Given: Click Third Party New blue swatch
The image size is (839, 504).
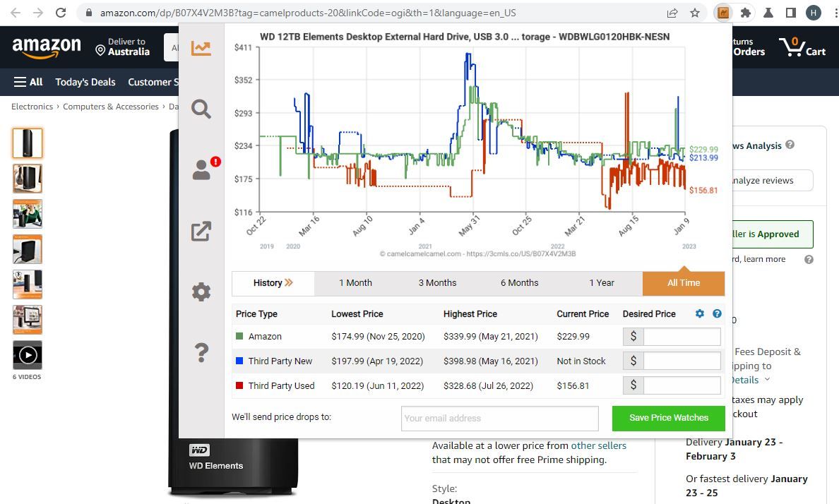Looking at the screenshot, I should [x=239, y=361].
